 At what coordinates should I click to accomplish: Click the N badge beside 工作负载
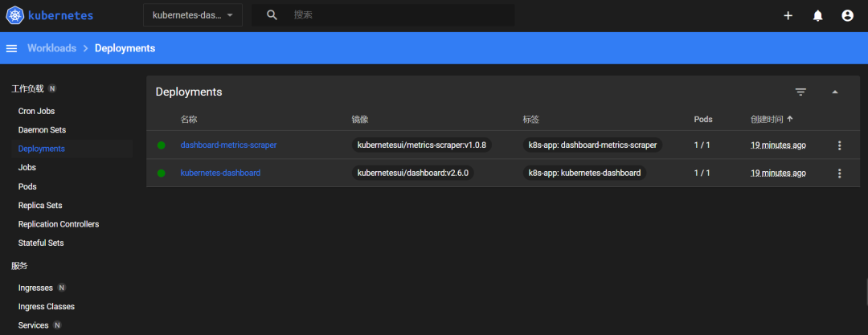pos(52,88)
